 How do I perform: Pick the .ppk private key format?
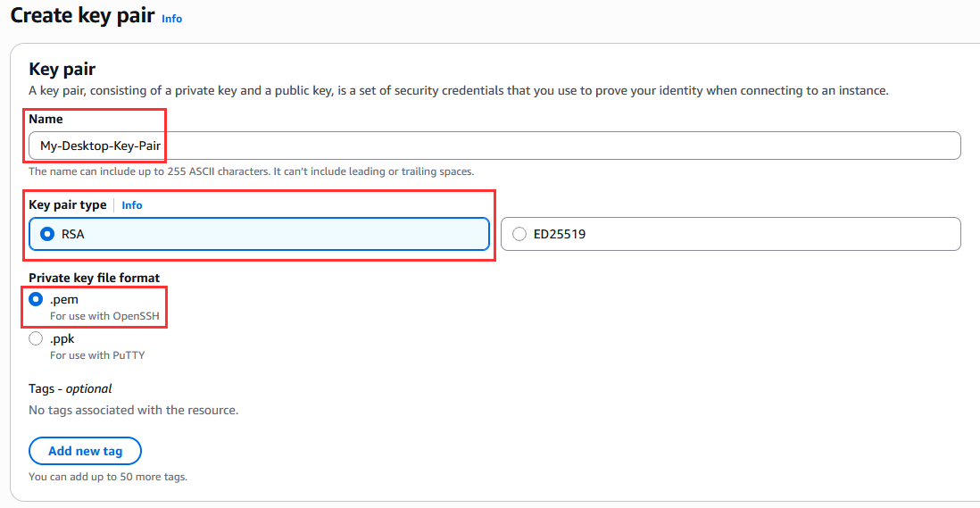click(x=37, y=338)
